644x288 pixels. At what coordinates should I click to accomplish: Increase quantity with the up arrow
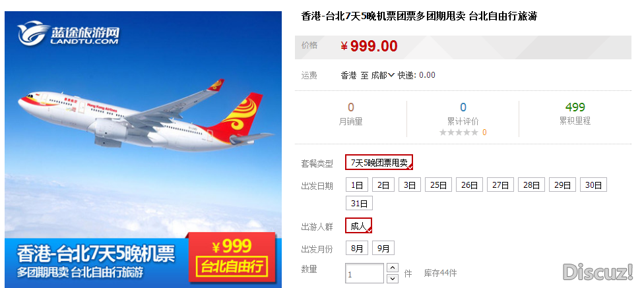coord(393,268)
